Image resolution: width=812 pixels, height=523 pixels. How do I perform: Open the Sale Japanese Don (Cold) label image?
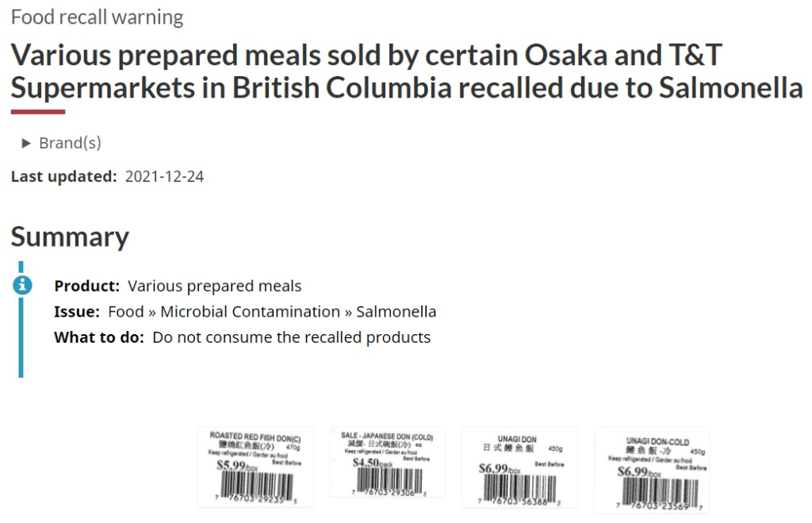pyautogui.click(x=387, y=463)
